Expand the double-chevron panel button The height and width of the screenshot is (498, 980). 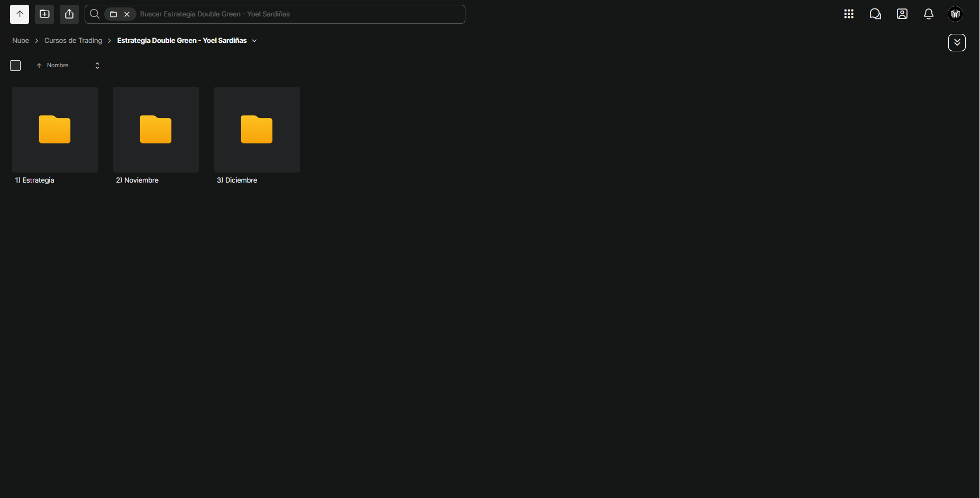[957, 42]
